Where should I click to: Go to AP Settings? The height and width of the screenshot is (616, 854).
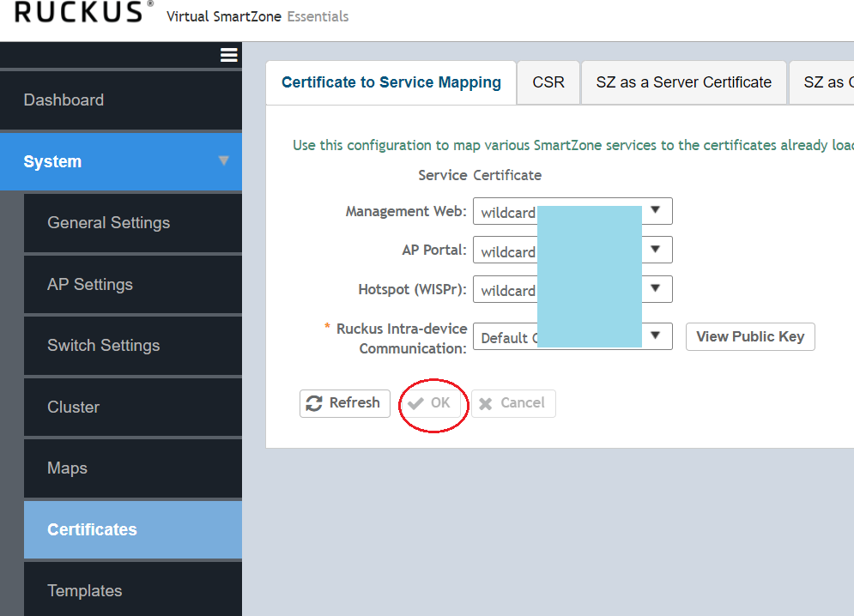(x=90, y=285)
